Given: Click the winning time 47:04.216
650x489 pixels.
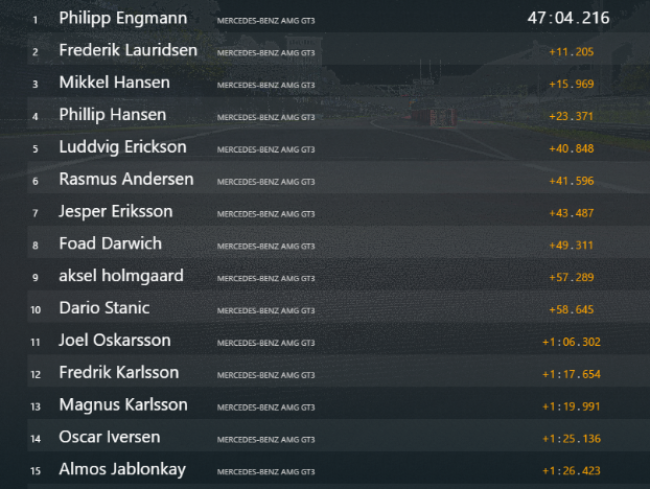Looking at the screenshot, I should (x=568, y=18).
